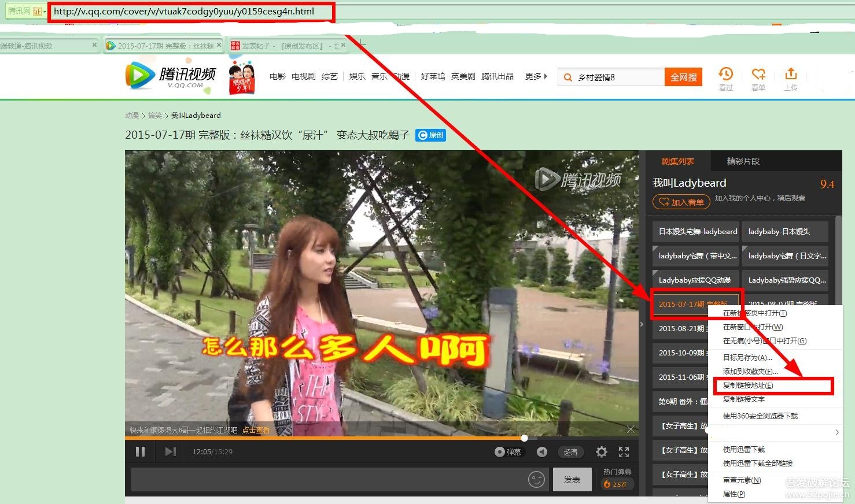Skip to the next episode
Image resolution: width=855 pixels, height=504 pixels.
tap(170, 451)
